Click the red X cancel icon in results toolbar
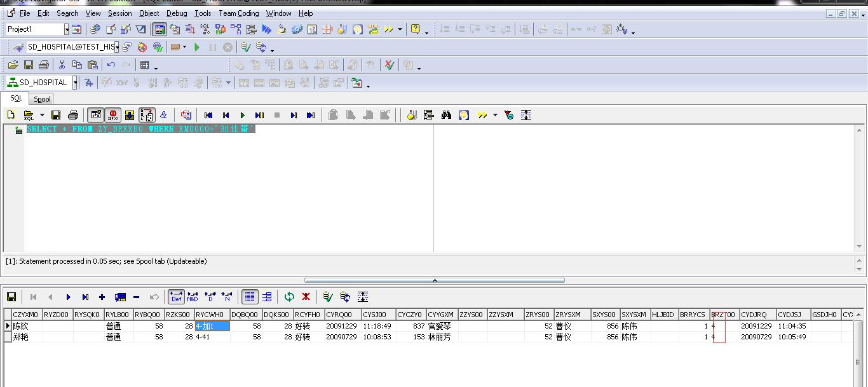868x387 pixels. [306, 297]
